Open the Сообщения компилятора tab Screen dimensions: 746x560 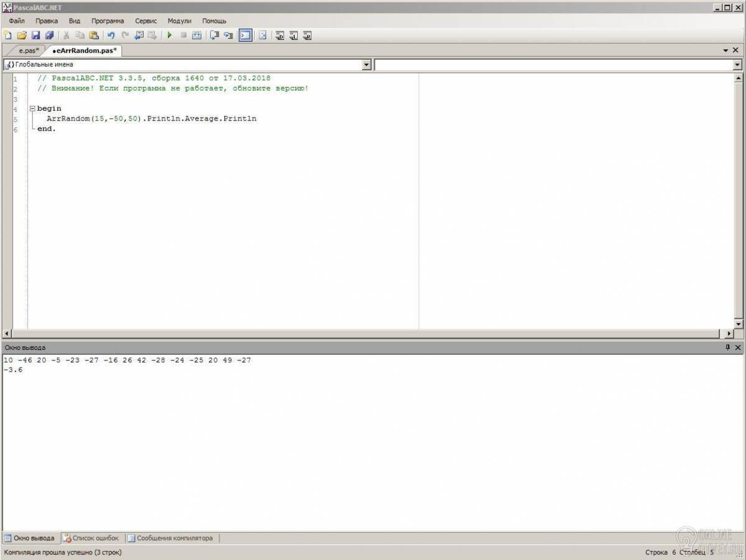(x=170, y=538)
